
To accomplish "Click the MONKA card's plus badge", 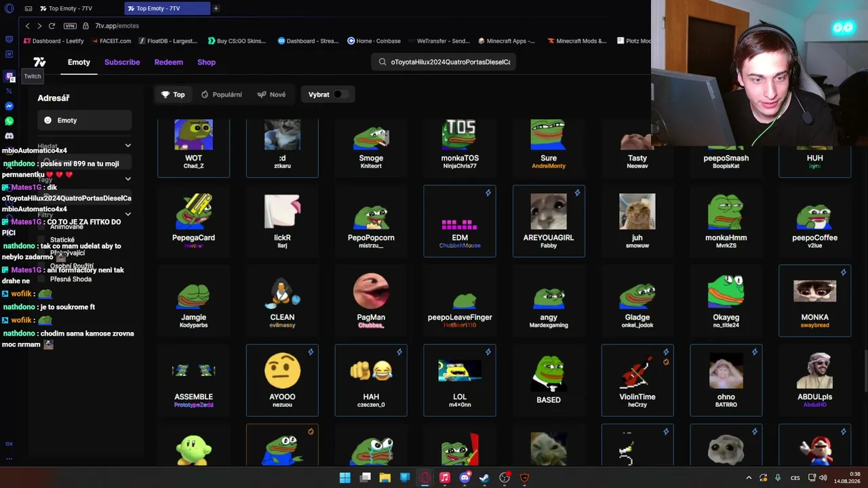I will (x=844, y=272).
